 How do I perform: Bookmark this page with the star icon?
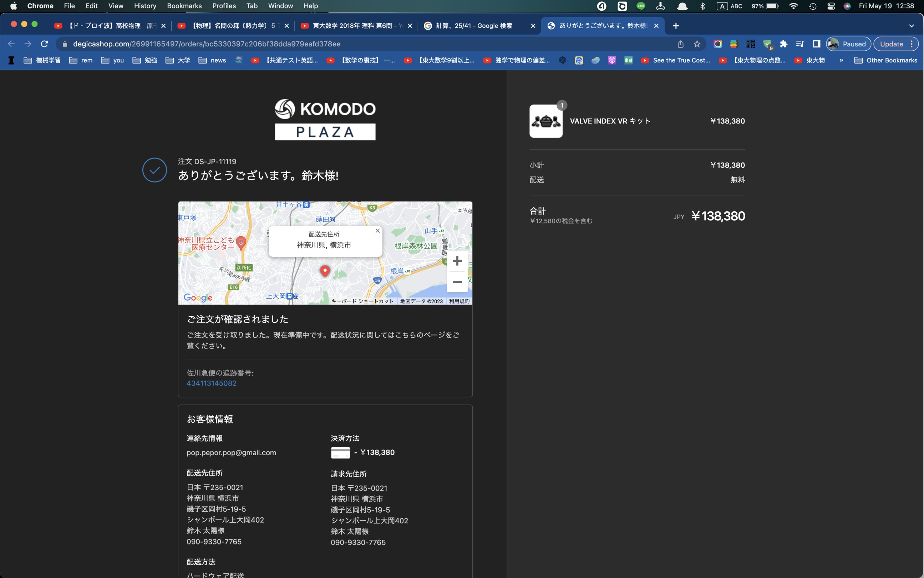coord(697,44)
